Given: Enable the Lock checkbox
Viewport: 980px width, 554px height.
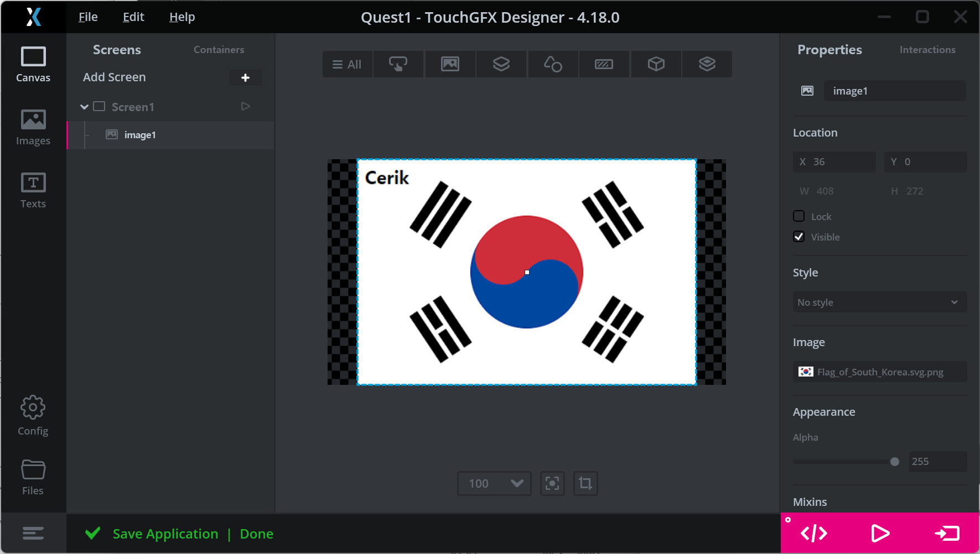Looking at the screenshot, I should pyautogui.click(x=798, y=216).
